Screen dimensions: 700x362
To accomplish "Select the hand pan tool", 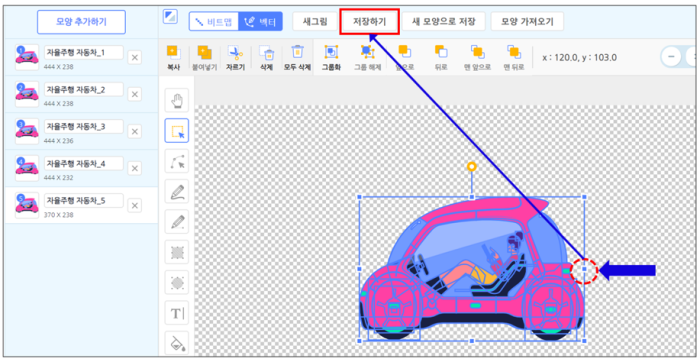I will pos(177,100).
